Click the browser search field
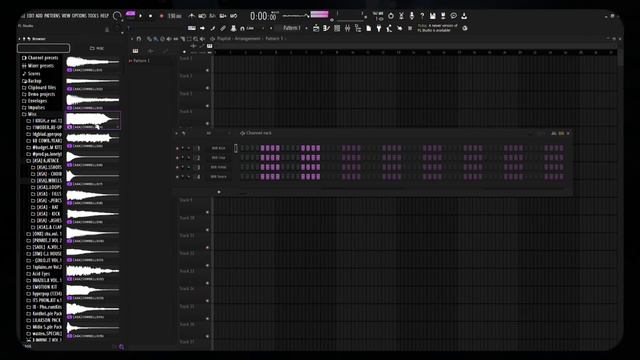Screen dimensions: 640x360 (x=43, y=48)
